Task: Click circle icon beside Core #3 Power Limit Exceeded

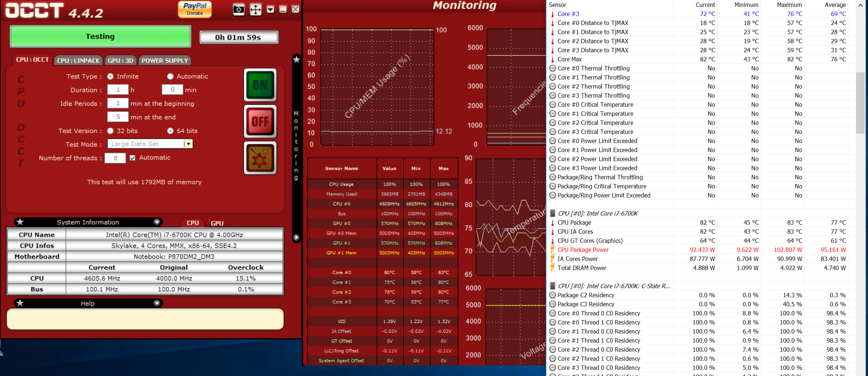Action: pyautogui.click(x=553, y=168)
